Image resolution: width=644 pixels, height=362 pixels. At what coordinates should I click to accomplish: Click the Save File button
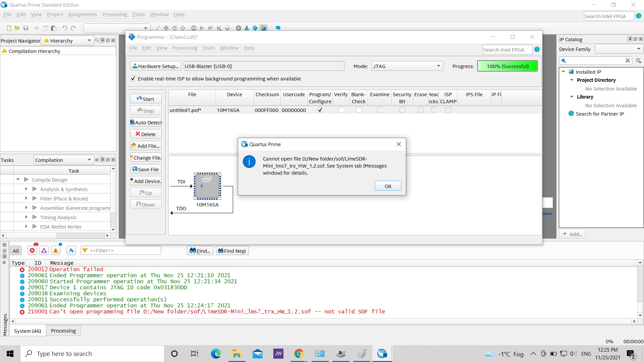(146, 169)
